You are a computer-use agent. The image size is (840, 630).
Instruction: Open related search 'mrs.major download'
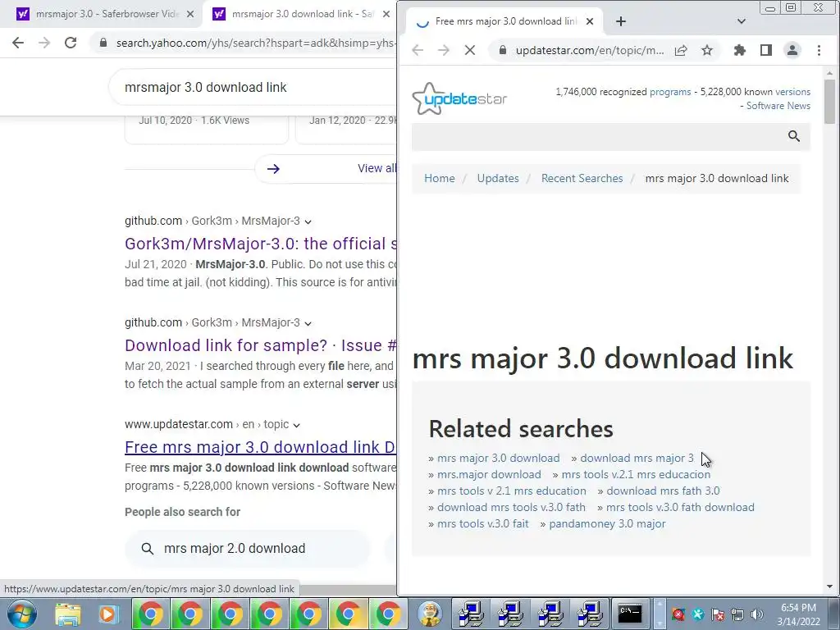point(489,475)
